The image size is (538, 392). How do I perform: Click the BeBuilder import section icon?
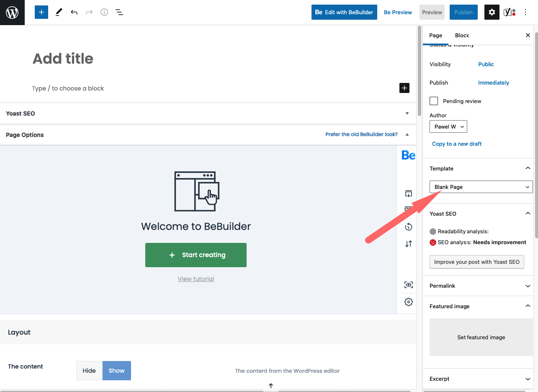409,193
